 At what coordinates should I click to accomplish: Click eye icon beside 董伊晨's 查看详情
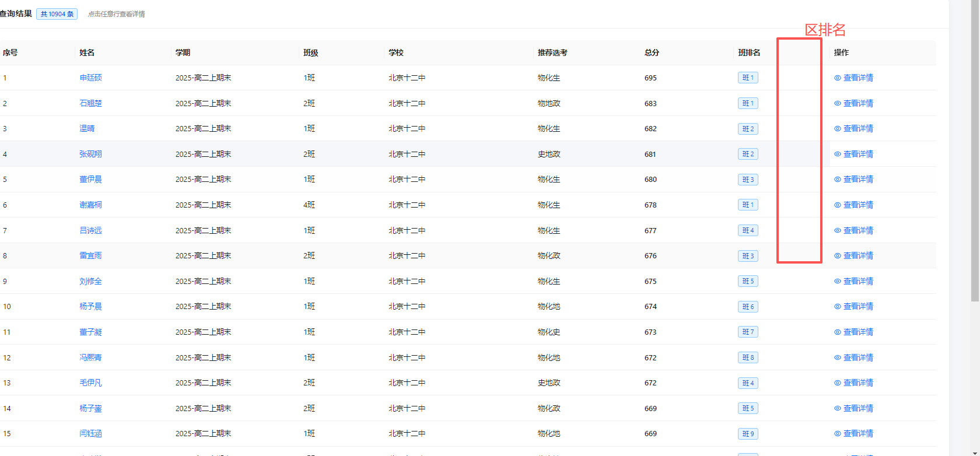pos(838,180)
